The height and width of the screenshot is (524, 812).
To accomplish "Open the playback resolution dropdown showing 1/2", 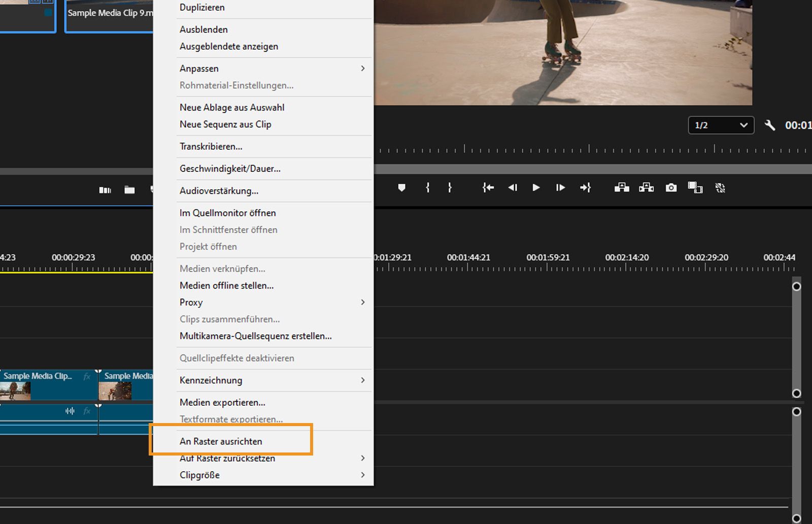I will click(x=721, y=125).
